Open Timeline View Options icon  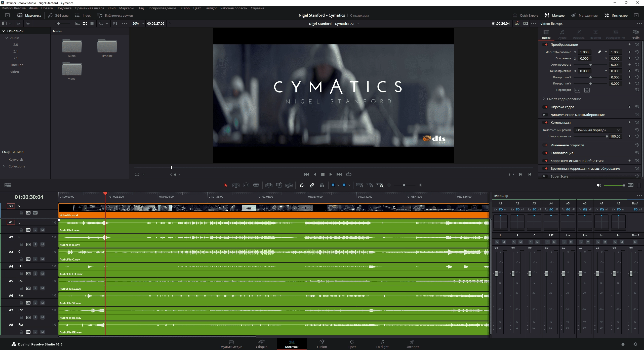tap(8, 185)
